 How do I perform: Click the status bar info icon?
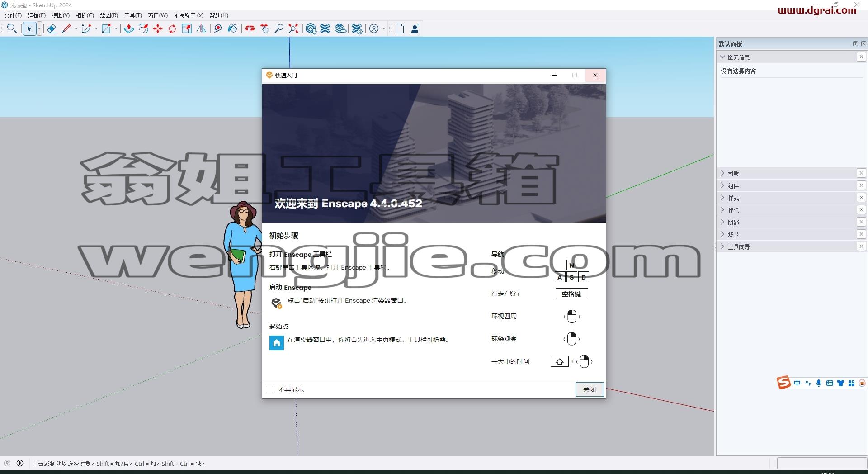pyautogui.click(x=20, y=463)
